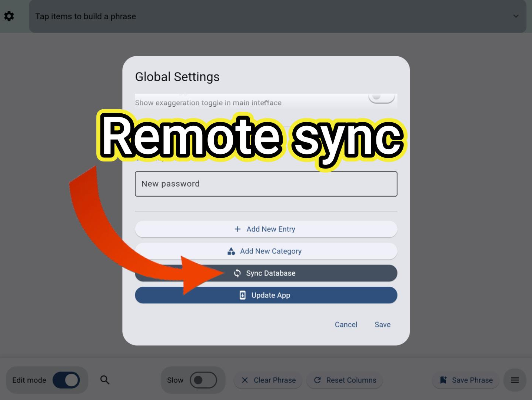Image resolution: width=532 pixels, height=400 pixels.
Task: Open the hamburger menu icon
Action: [515, 380]
